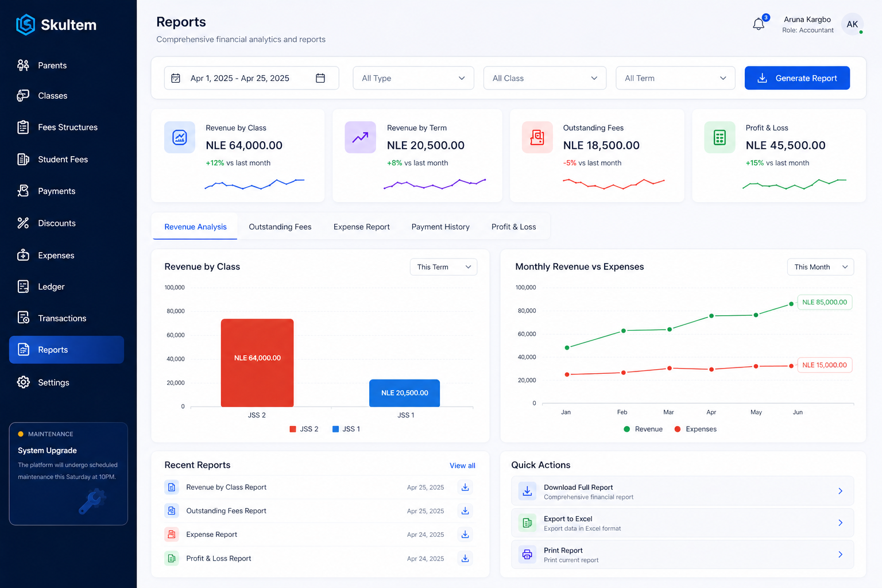
Task: Click the Generate Report button
Action: (x=797, y=78)
